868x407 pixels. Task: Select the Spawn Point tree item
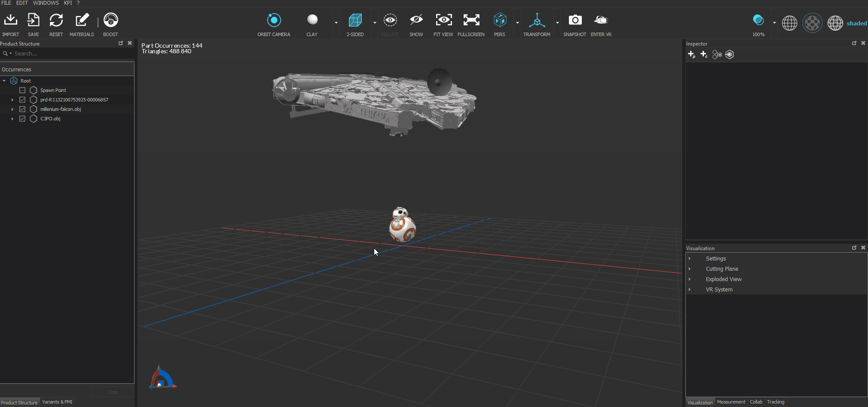click(53, 90)
